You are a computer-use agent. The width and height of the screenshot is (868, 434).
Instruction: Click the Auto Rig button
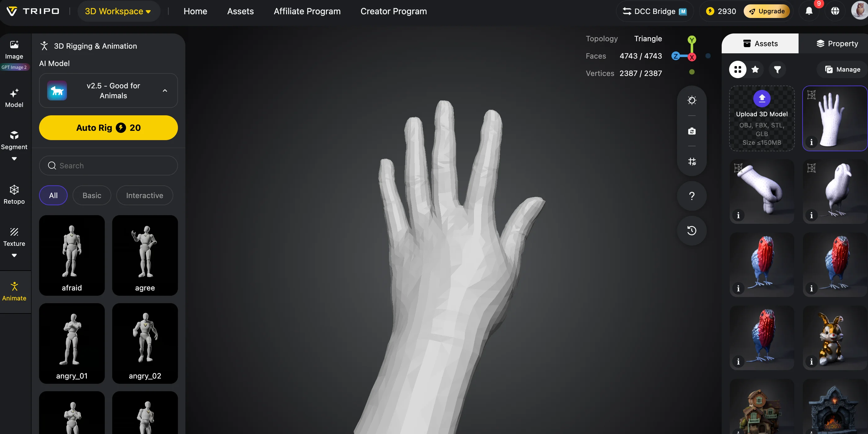click(x=108, y=128)
